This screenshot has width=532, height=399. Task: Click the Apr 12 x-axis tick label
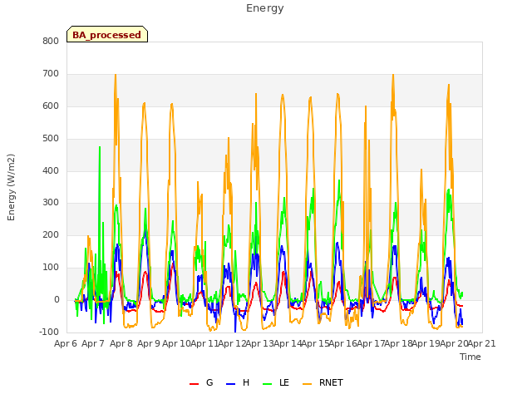[x=232, y=343]
